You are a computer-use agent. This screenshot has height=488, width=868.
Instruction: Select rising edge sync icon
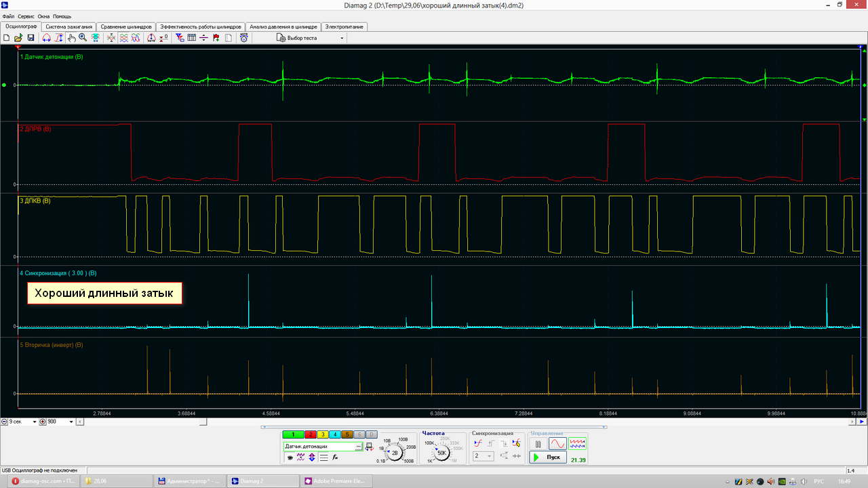click(490, 443)
